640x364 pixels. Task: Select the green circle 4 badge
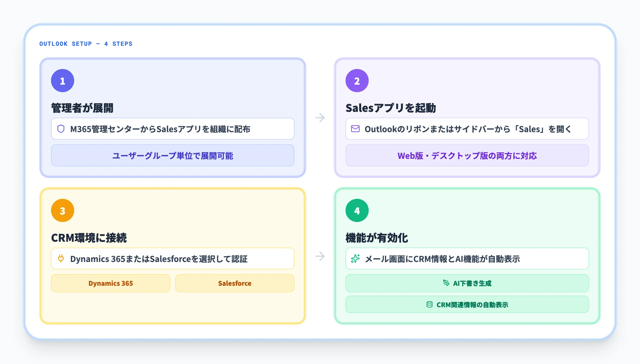[357, 210]
